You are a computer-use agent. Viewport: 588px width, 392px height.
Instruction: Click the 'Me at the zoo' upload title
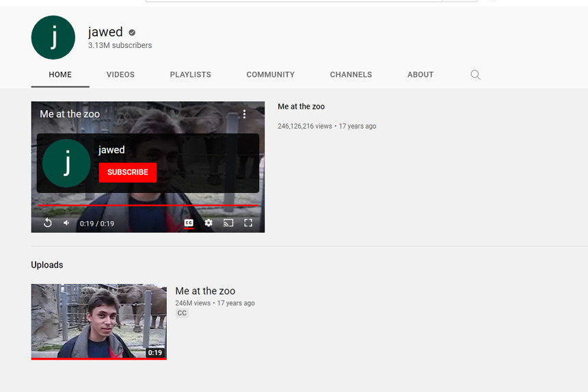tap(205, 291)
